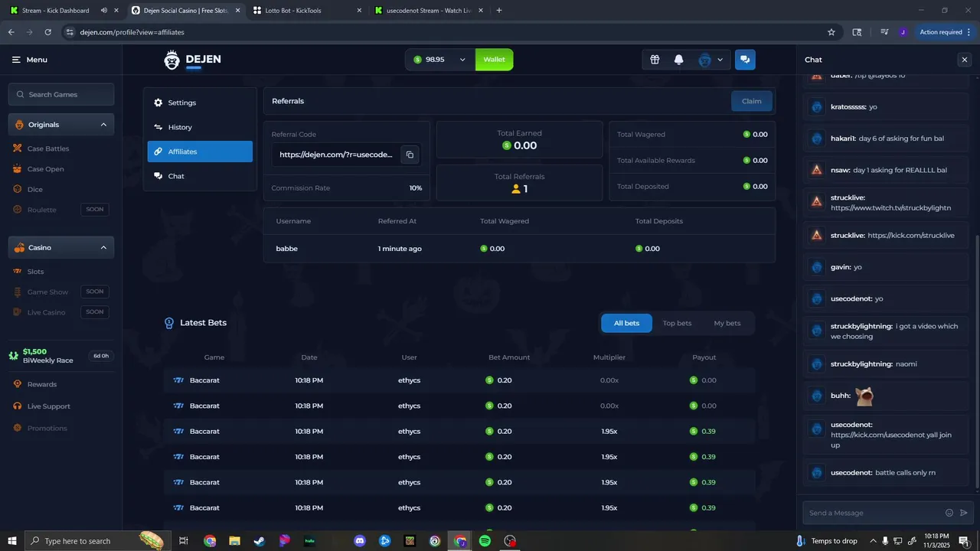Click the Search Games field
Screen dimensions: 980x551
coord(61,94)
